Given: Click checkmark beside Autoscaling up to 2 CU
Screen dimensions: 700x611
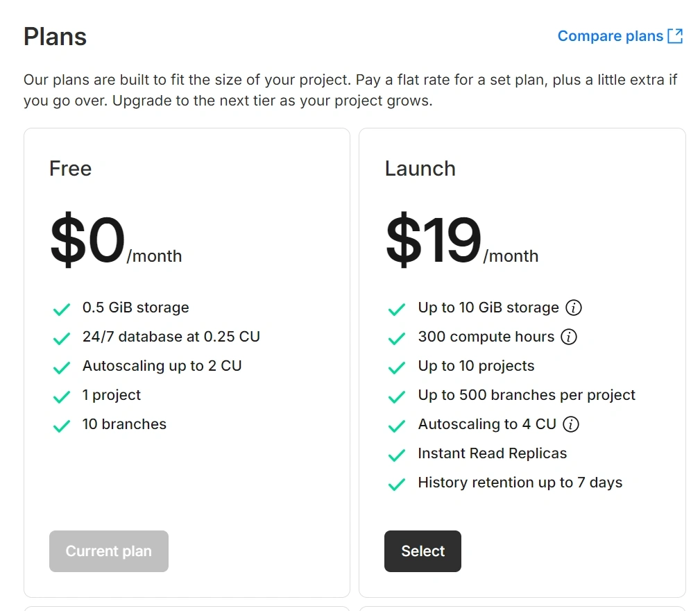Looking at the screenshot, I should click(x=62, y=367).
